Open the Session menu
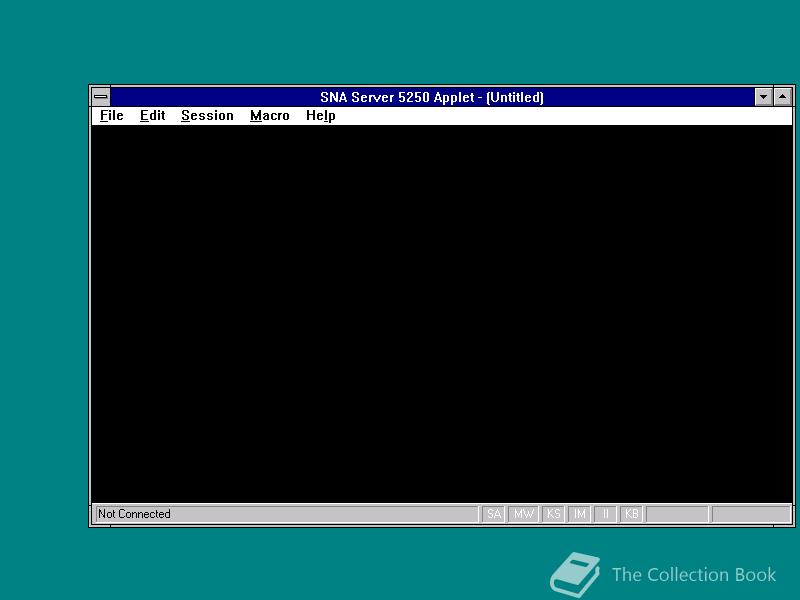This screenshot has width=800, height=600. coord(207,116)
